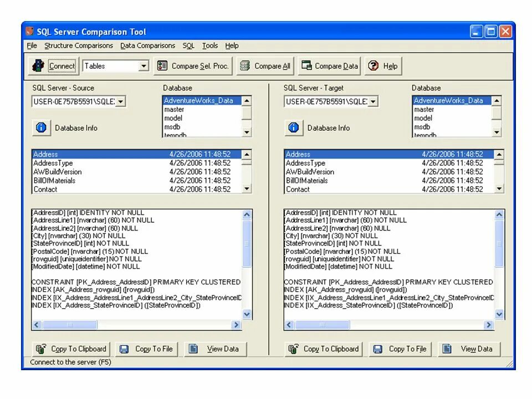Screen dimensions: 532x399
Task: Click target Copy To Clipboard icon
Action: click(x=293, y=349)
